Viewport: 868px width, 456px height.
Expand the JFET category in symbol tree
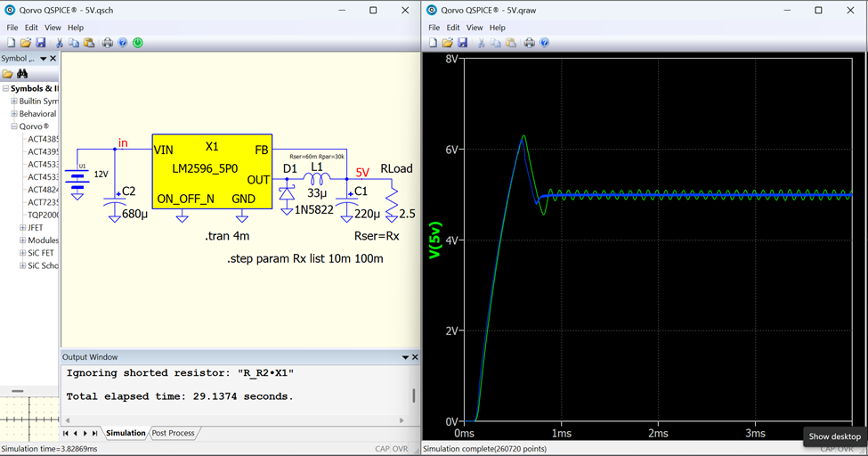coord(22,228)
